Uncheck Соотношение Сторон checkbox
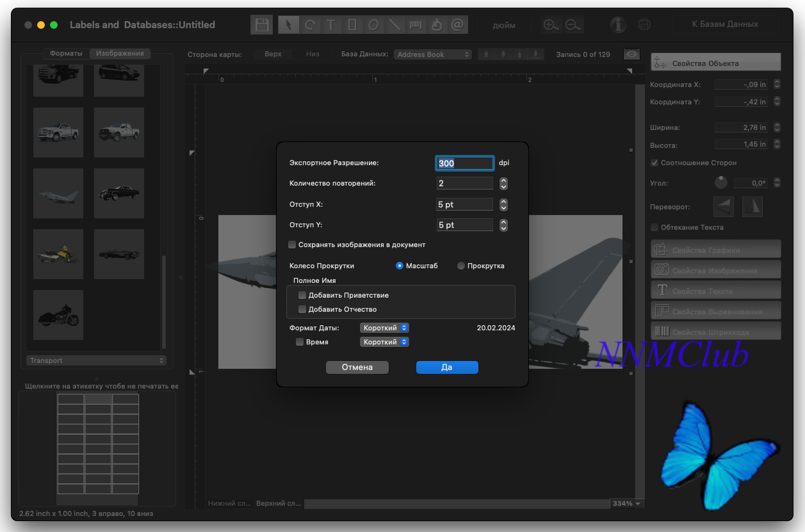Viewport: 805px width, 532px height. click(x=655, y=163)
